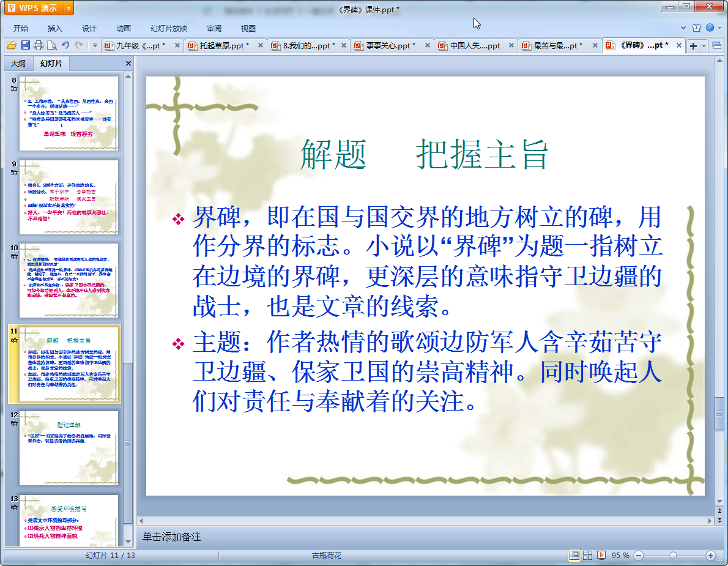
Task: Close the 中国人失....ppt tab
Action: (511, 45)
